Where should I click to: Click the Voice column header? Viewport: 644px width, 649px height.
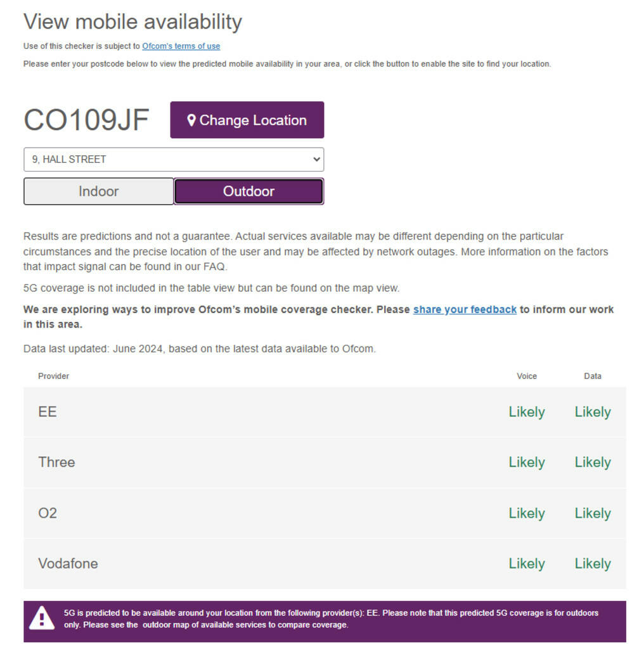(526, 376)
